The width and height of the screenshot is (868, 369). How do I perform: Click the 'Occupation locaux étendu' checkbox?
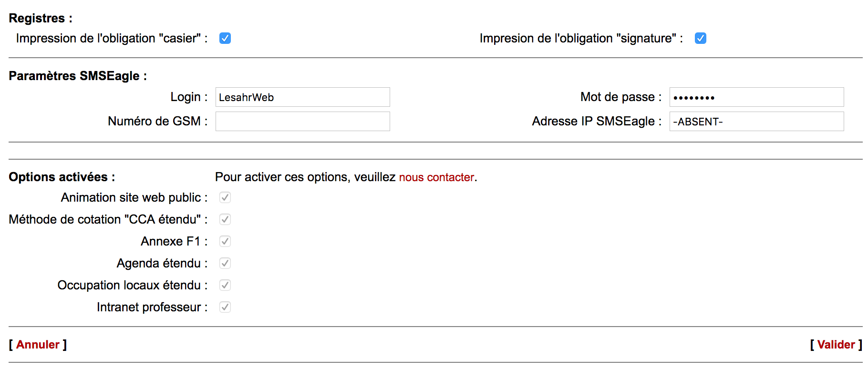(225, 285)
